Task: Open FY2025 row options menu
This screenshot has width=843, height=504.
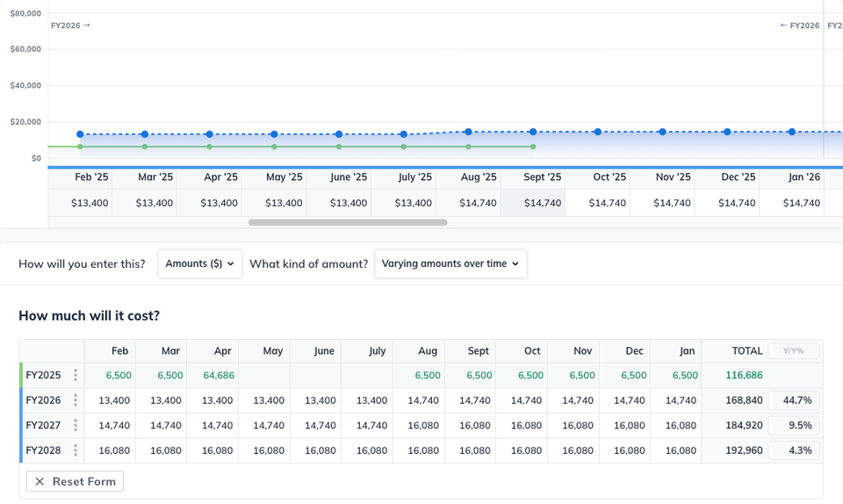Action: [76, 375]
